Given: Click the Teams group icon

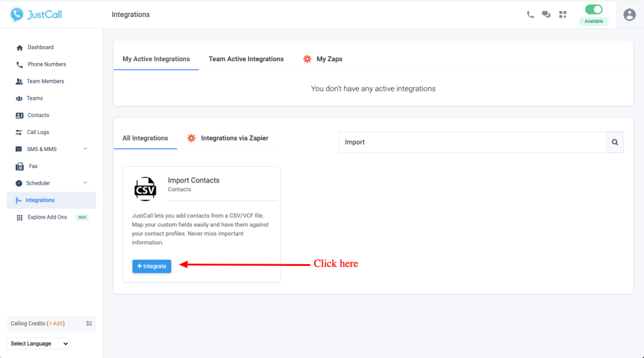Looking at the screenshot, I should tap(19, 99).
